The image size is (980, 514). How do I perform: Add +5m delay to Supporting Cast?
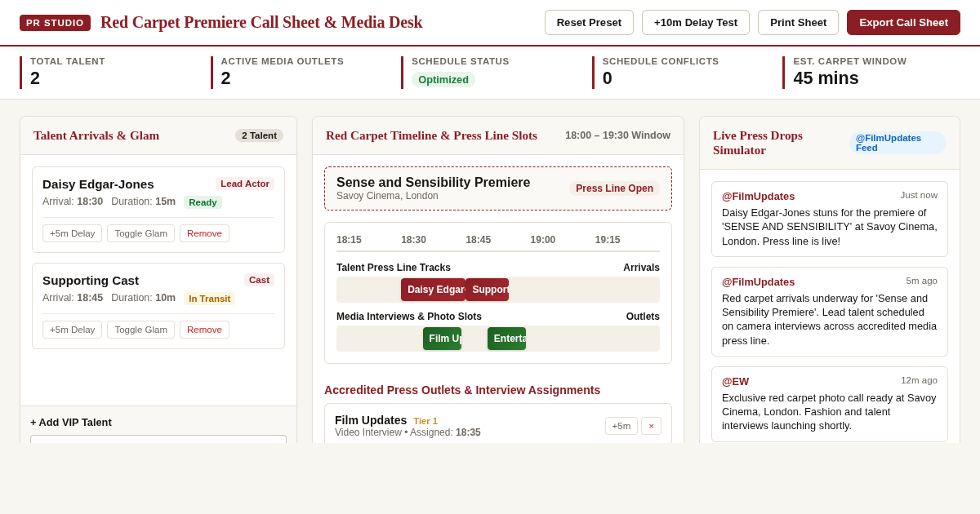[x=72, y=330]
